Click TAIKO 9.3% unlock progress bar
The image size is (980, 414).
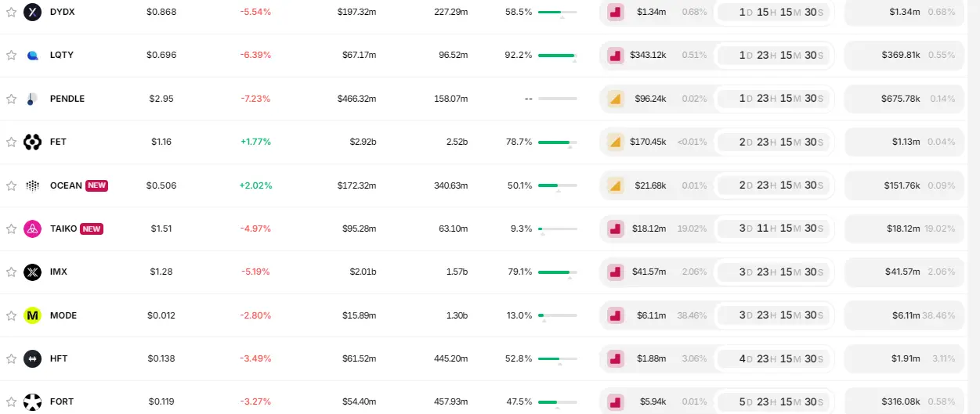click(x=557, y=229)
